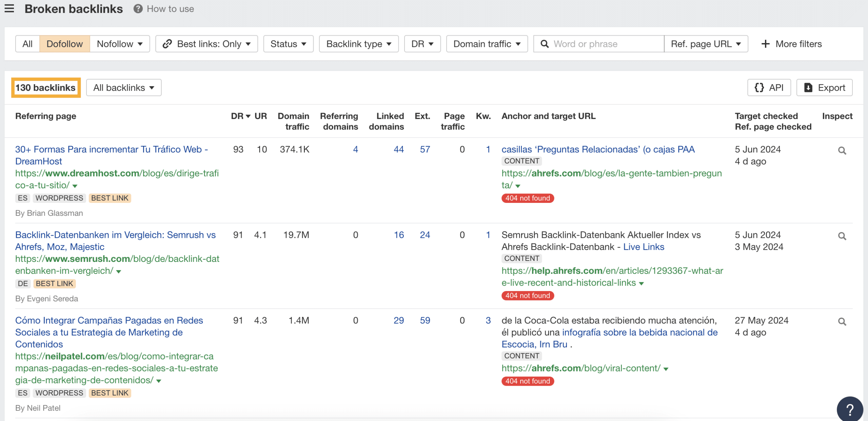Click domain traffic 374.1K

coord(294,149)
